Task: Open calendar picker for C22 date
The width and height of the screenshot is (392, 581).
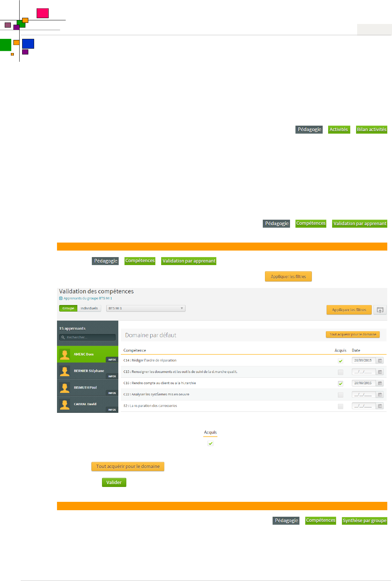Action: pos(380,394)
